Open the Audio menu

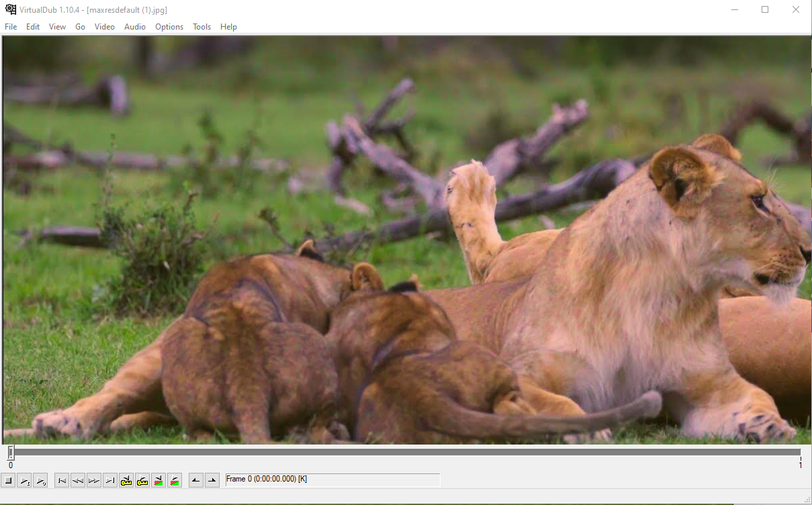point(135,27)
